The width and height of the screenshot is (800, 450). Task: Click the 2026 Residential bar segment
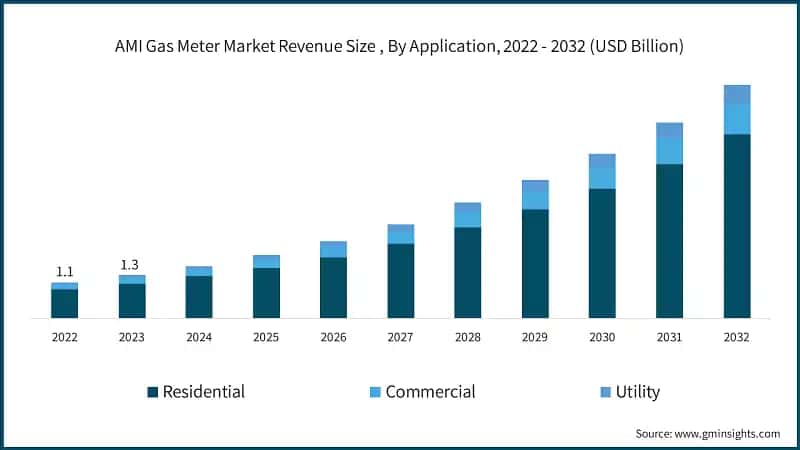coord(333,288)
